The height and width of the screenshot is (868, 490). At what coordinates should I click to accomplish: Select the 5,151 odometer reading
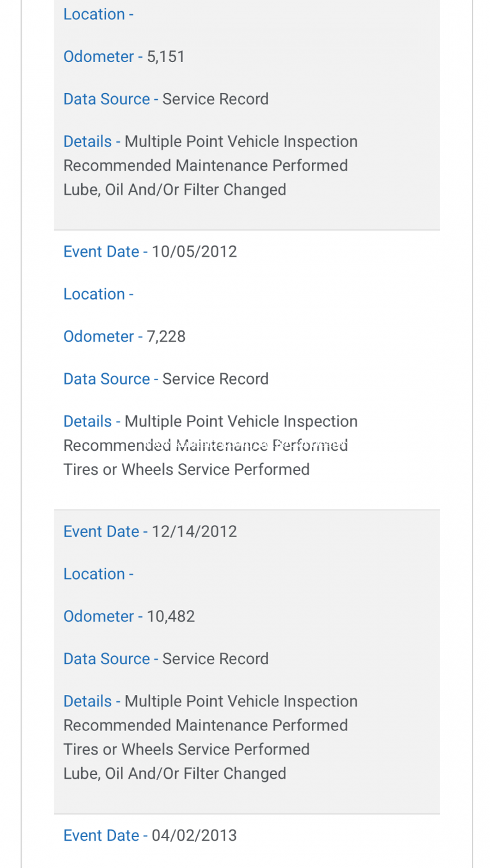[x=166, y=56]
